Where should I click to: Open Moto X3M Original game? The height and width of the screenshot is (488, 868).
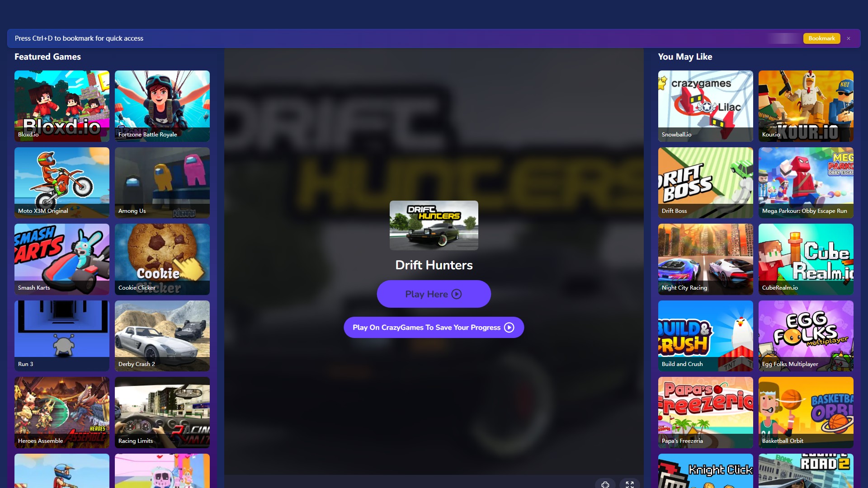pos(62,183)
